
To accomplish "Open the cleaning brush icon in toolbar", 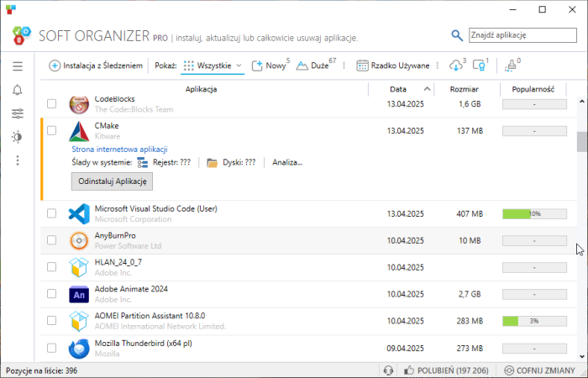I will [511, 66].
